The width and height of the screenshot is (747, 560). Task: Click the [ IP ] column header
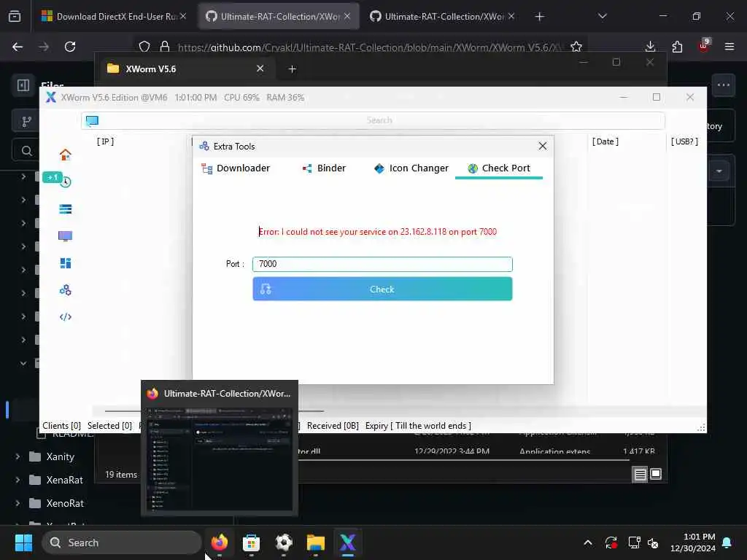point(105,141)
